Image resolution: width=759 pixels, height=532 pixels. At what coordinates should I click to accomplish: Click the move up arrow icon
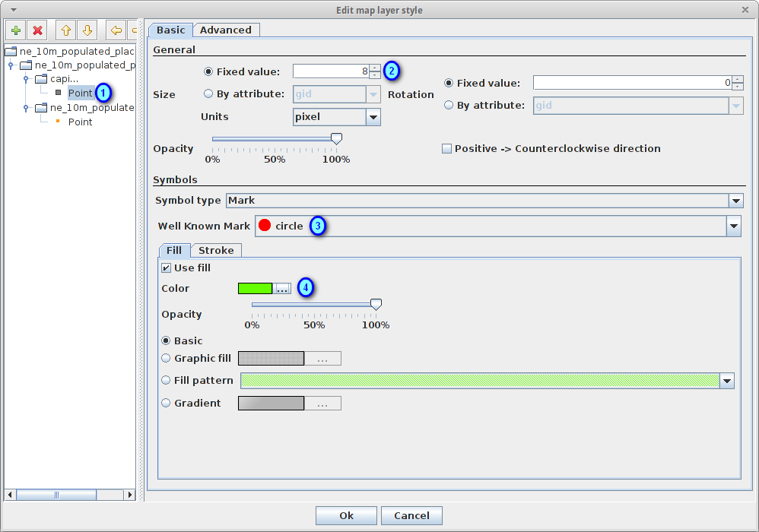[66, 31]
